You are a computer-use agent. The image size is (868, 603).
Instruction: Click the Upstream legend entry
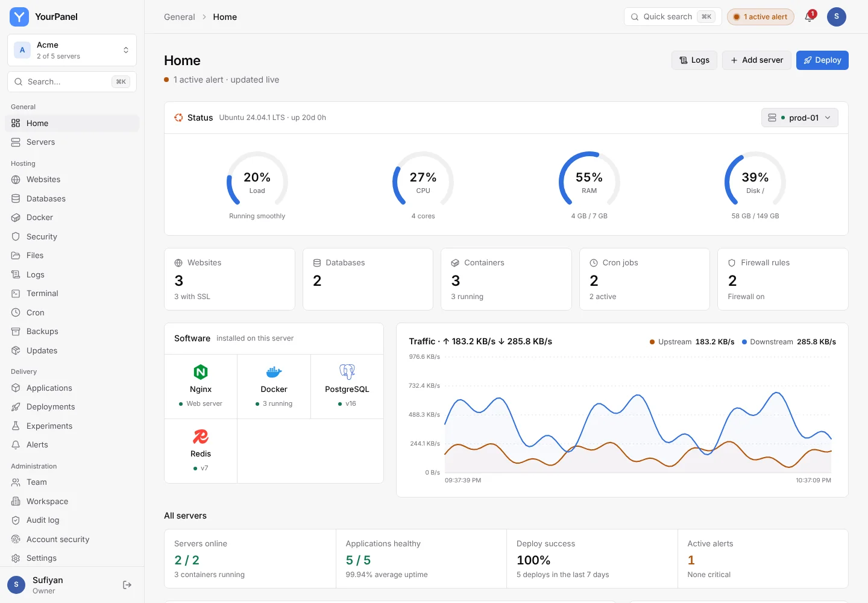coord(692,342)
